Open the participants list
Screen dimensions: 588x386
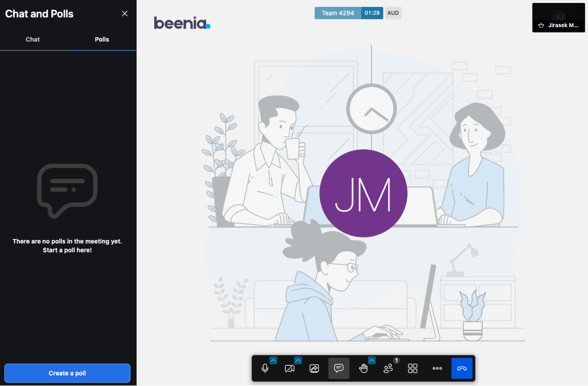click(x=388, y=369)
